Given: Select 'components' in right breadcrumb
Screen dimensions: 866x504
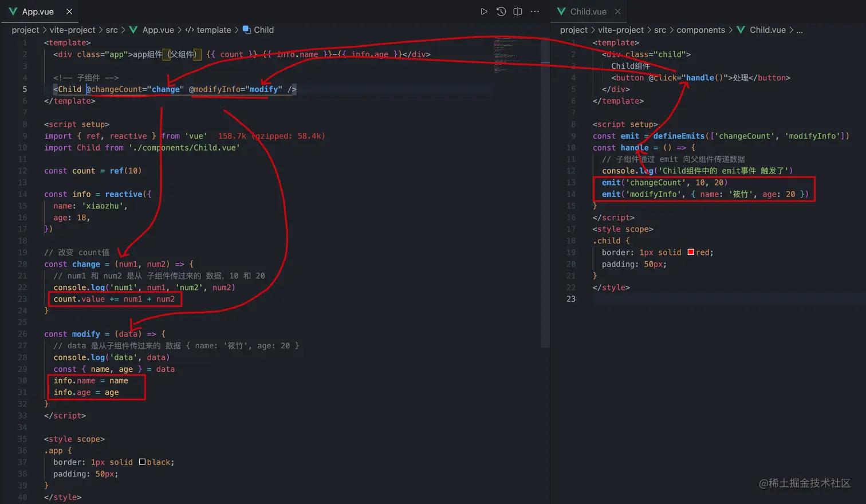Looking at the screenshot, I should 700,30.
